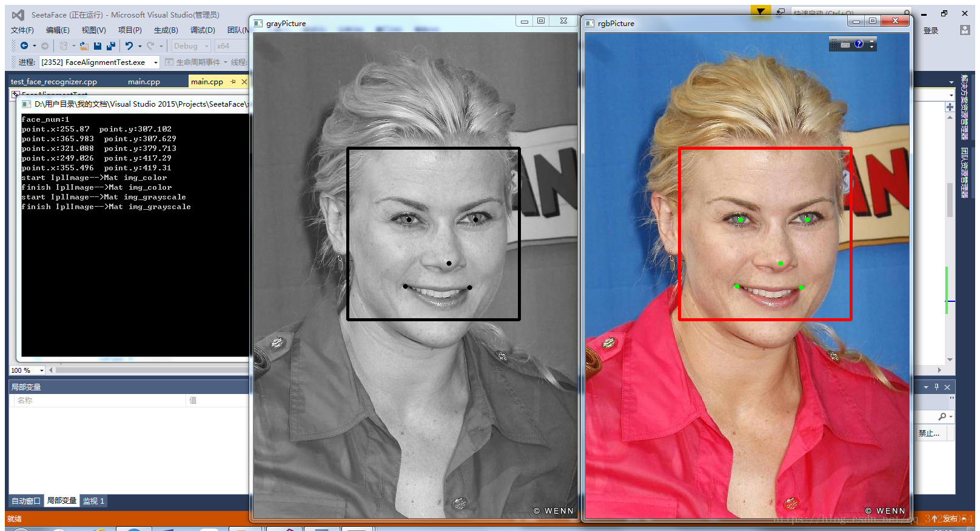Click the horizontal scrollbar right arrow
Image resolution: width=980 pixels, height=531 pixels.
tap(939, 370)
